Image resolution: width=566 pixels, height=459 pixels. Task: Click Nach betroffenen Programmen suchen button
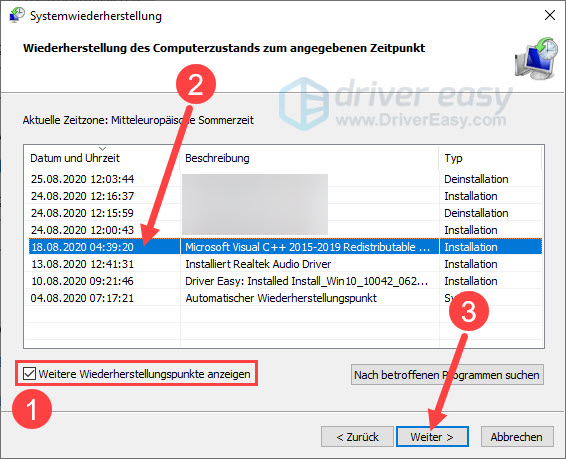coord(447,375)
